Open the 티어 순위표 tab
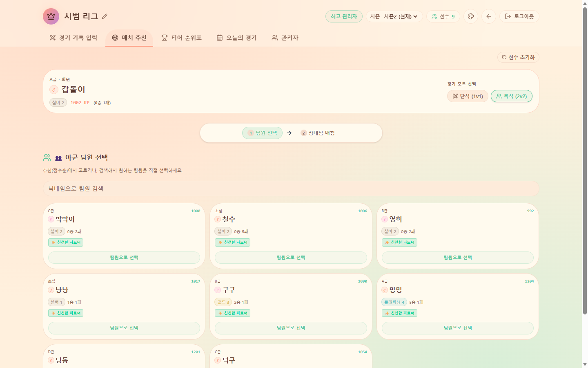 click(x=181, y=38)
